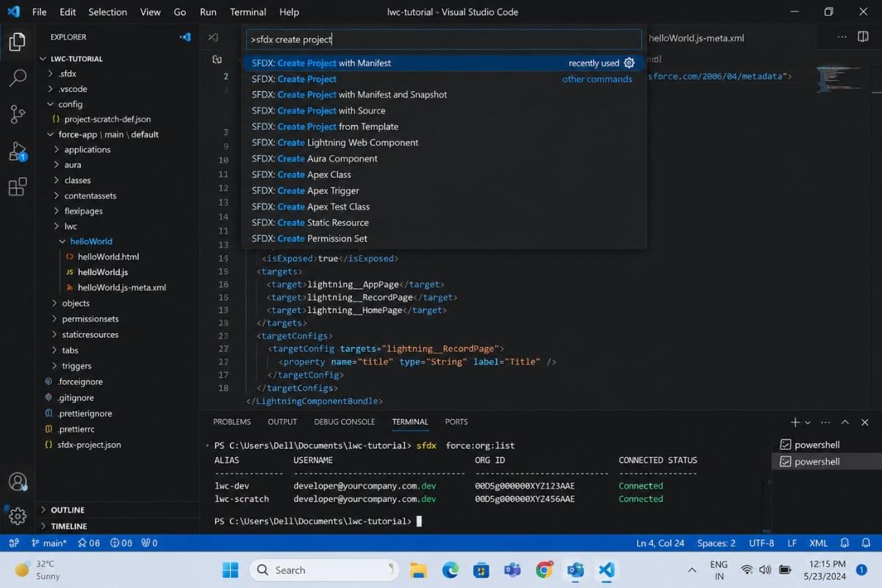Image resolution: width=882 pixels, height=588 pixels.
Task: Open project-scratch-def.json file
Action: pyautogui.click(x=107, y=119)
